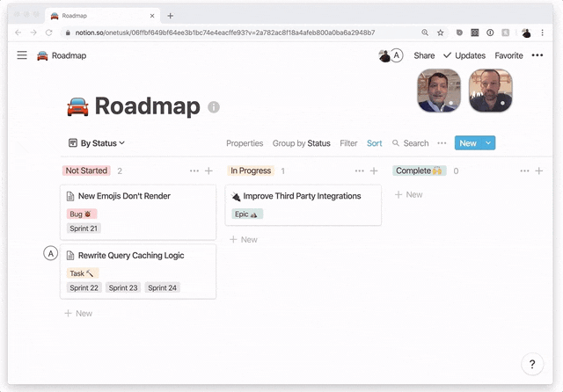The height and width of the screenshot is (392, 563).
Task: Open the Sort menu
Action: point(374,143)
